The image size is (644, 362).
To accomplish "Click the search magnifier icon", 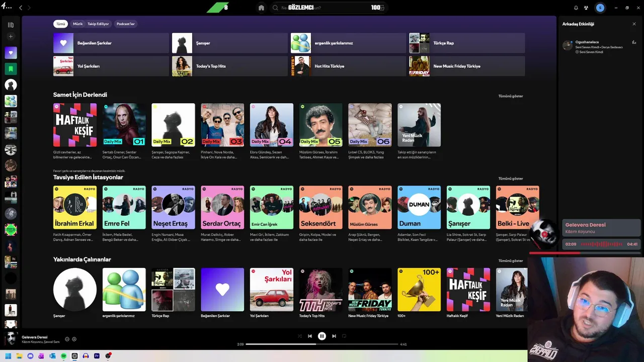I will tap(275, 8).
